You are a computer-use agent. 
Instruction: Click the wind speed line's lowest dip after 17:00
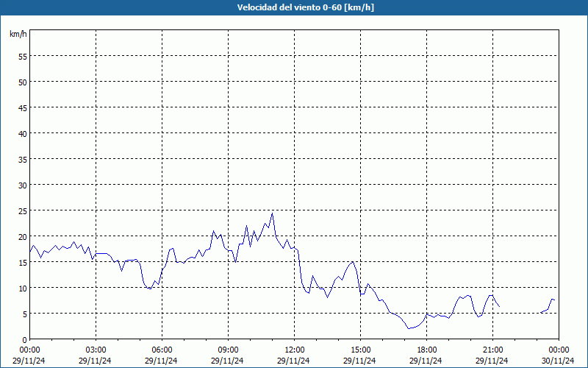409,328
